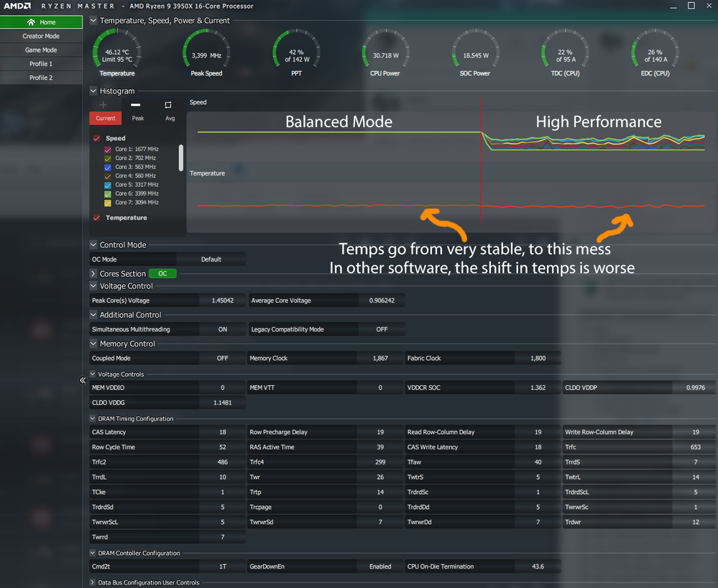Viewport: 718px width, 588px height.
Task: Toggle the Core 3: 563 MHz checkbox
Action: (x=108, y=167)
